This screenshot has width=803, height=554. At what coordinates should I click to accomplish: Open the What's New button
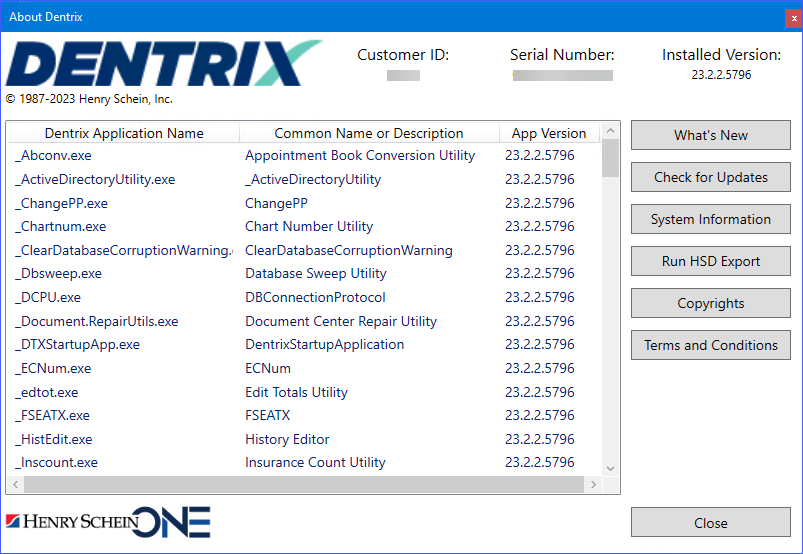point(710,135)
